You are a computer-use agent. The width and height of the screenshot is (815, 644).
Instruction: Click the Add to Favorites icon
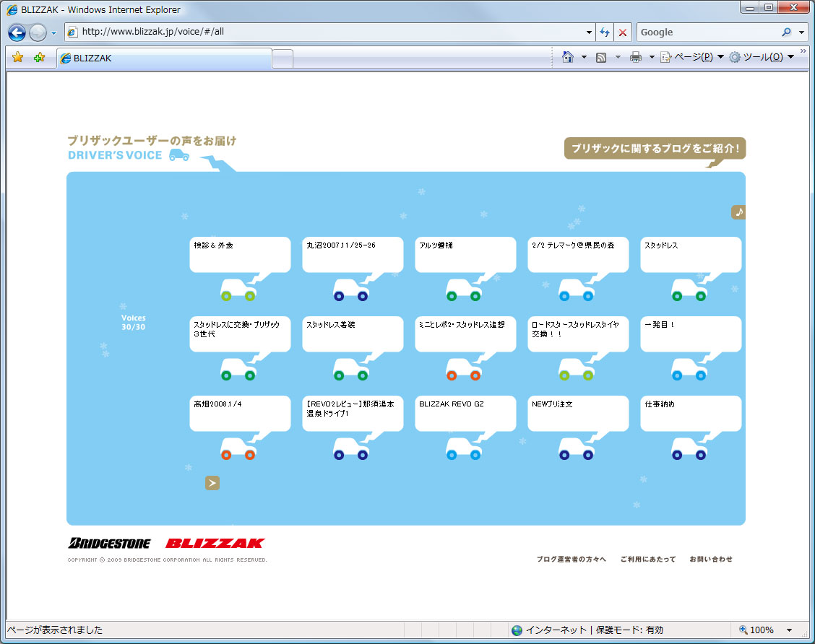pos(40,57)
